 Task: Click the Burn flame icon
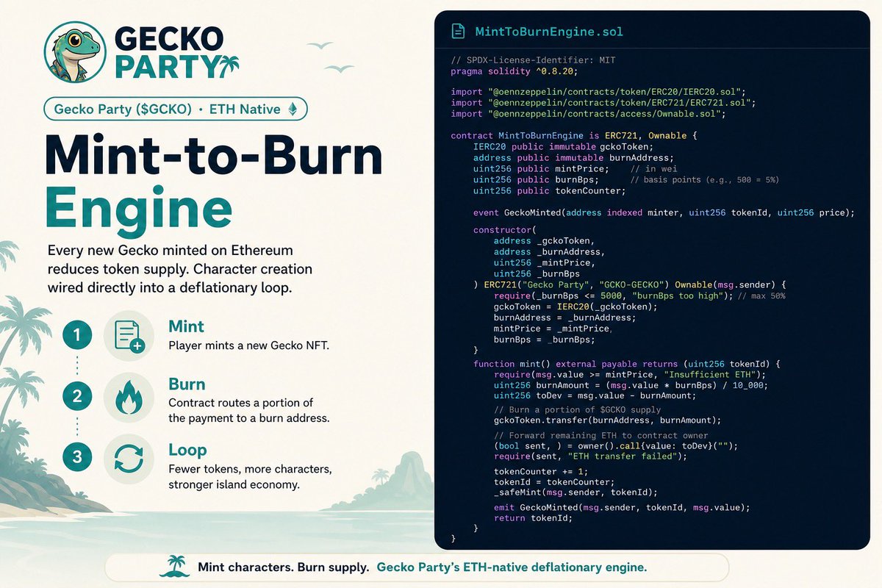[129, 397]
